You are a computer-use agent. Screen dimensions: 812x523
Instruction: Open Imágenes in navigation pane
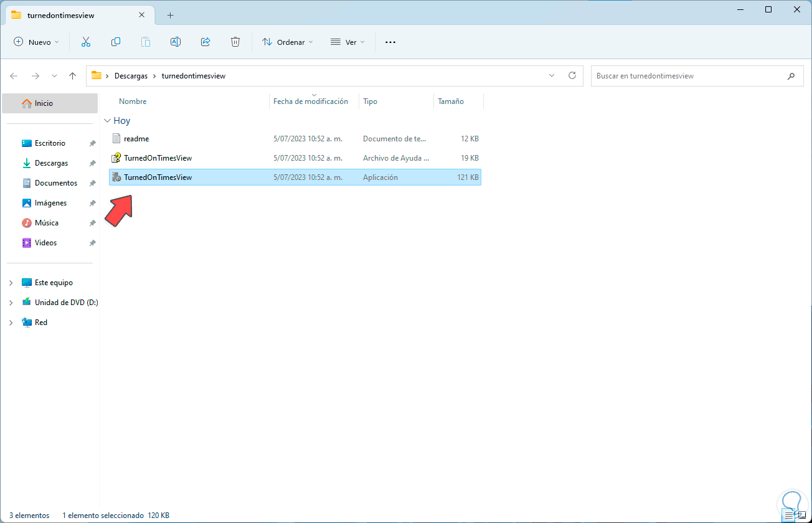50,203
